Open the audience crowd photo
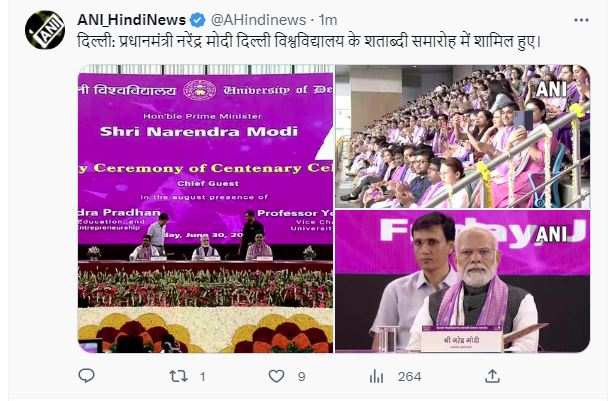 [x=462, y=136]
